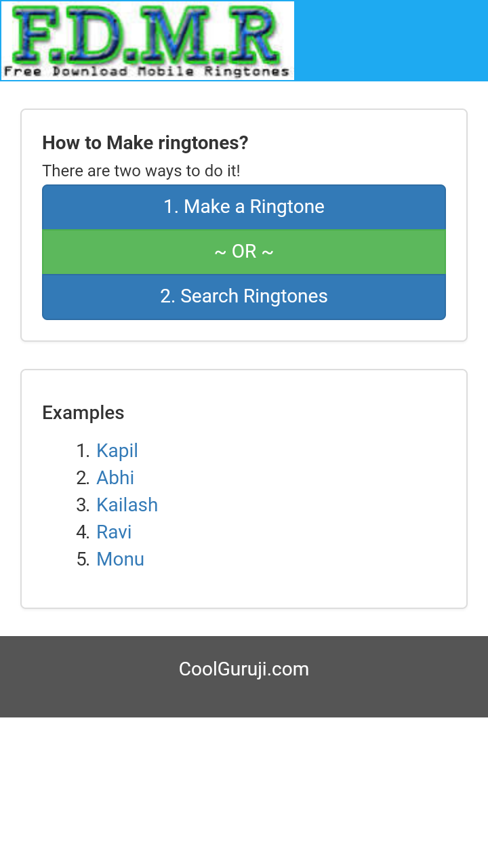The width and height of the screenshot is (488, 868).
Task: Click the list number '3.' beside Kailash
Action: (x=83, y=505)
